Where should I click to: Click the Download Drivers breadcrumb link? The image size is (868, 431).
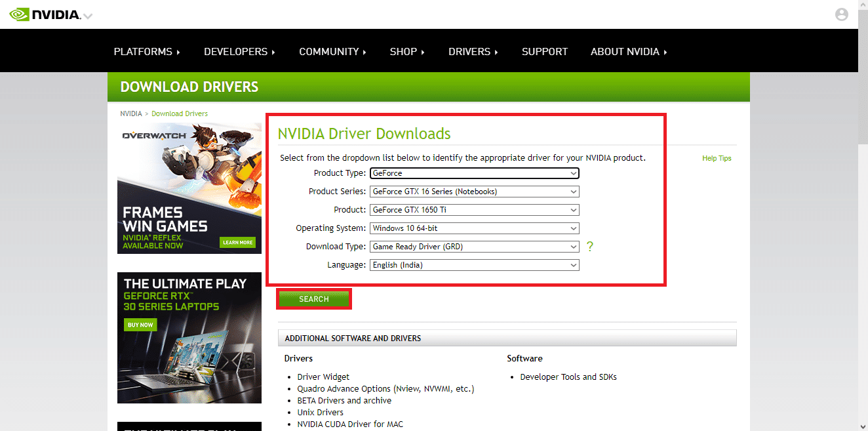click(x=179, y=113)
